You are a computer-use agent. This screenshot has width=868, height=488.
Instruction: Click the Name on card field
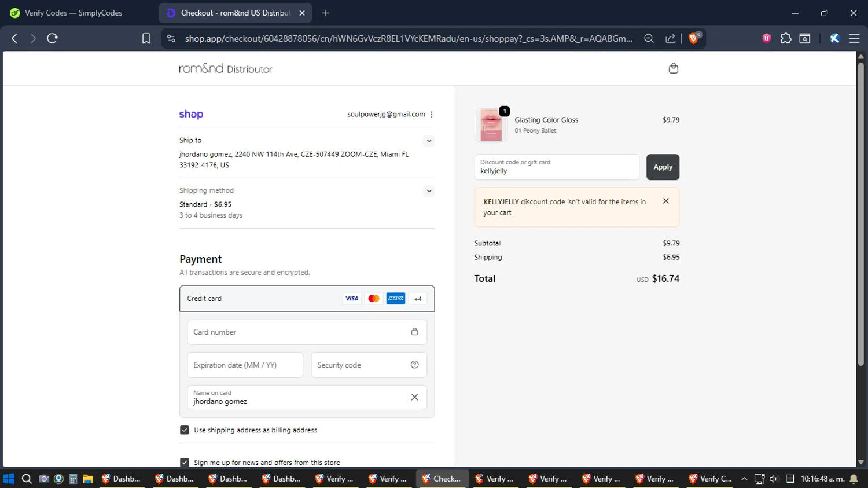(307, 397)
